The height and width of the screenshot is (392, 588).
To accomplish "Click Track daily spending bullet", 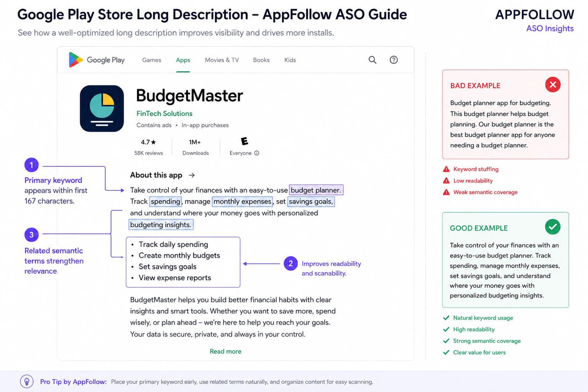I will pos(173,245).
